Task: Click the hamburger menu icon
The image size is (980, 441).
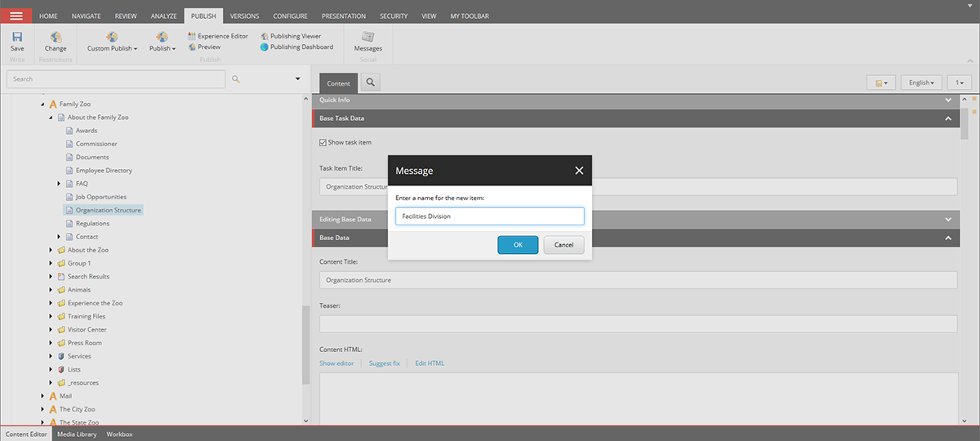Action: [16, 16]
